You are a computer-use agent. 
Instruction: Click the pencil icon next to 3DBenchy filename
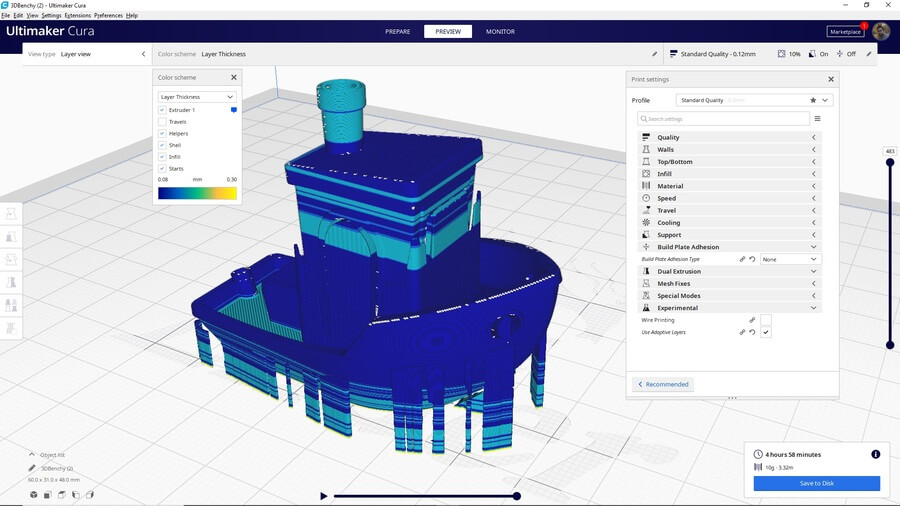pyautogui.click(x=32, y=468)
